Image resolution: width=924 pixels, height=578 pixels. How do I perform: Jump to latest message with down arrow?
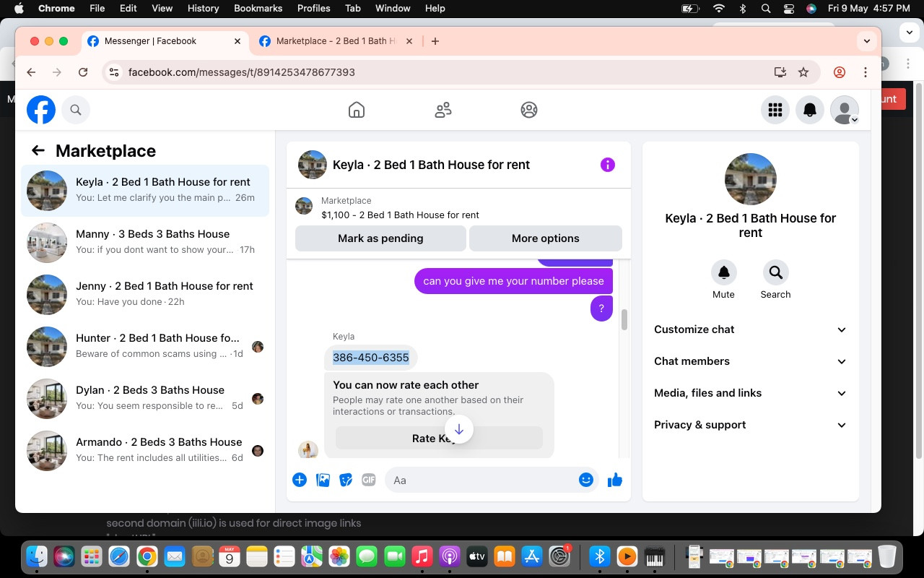click(x=458, y=429)
